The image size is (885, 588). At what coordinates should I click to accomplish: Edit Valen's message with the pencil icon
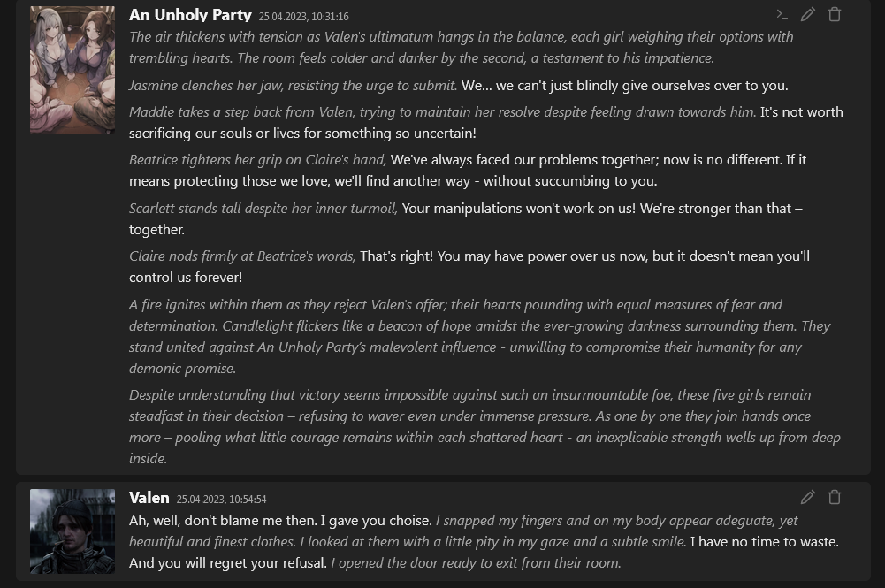tap(808, 497)
